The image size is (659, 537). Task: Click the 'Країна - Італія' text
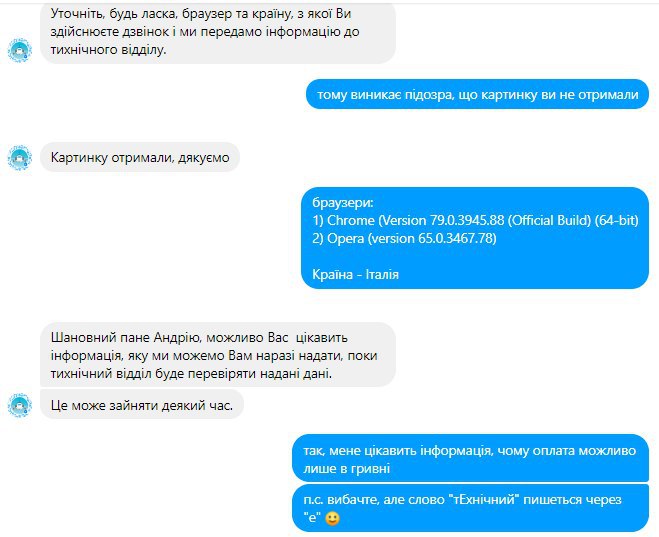coord(356,274)
